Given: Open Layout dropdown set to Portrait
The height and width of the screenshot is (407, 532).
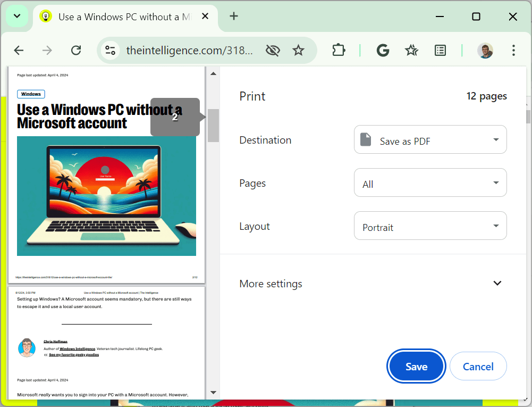Looking at the screenshot, I should [430, 226].
